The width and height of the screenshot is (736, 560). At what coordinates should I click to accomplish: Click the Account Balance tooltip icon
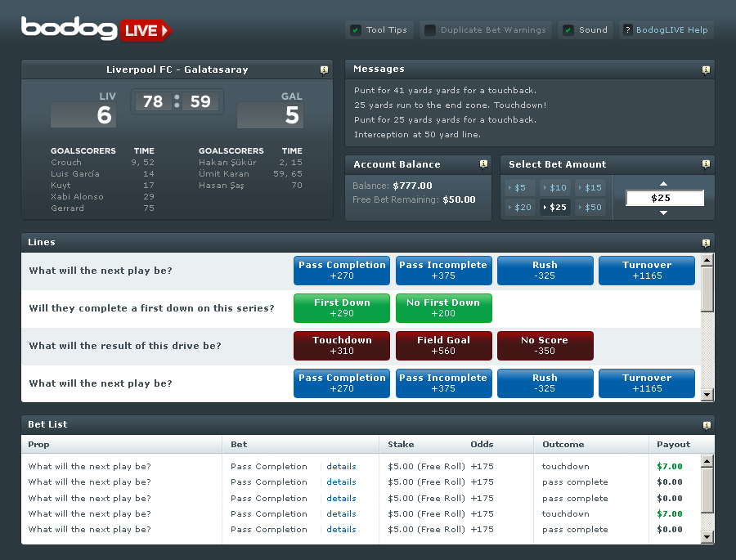tap(483, 164)
